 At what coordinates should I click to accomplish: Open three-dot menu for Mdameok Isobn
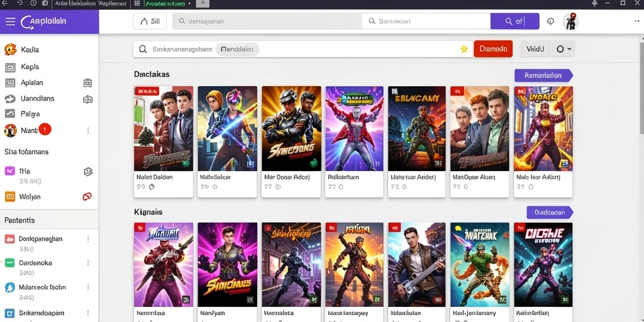pyautogui.click(x=88, y=287)
